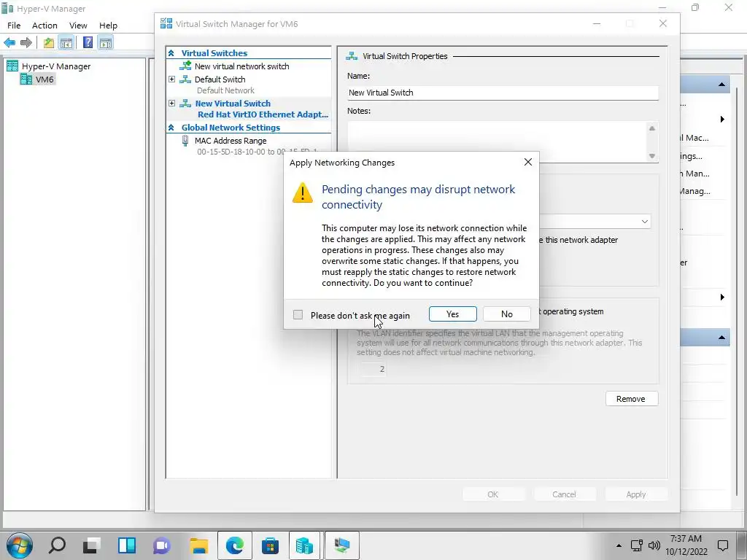Screen dimensions: 747x560
Task: Click the Forward arrow in Hyper-V toolbar
Action: [26, 43]
